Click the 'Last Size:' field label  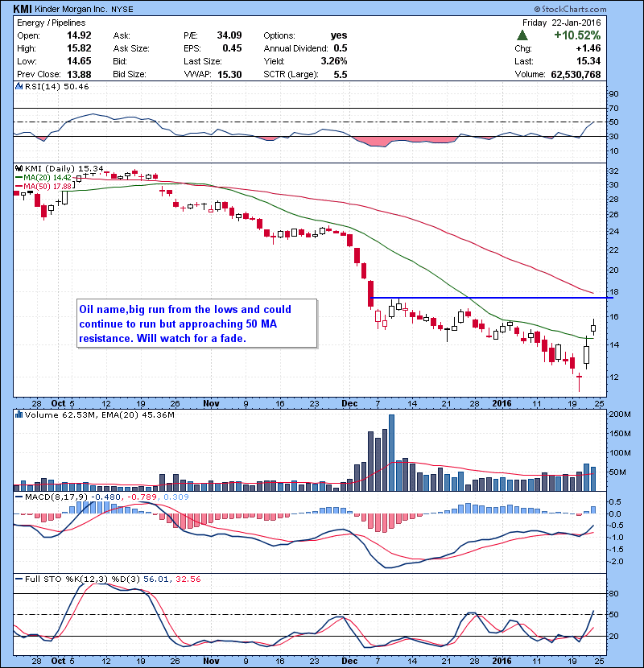pos(203,61)
